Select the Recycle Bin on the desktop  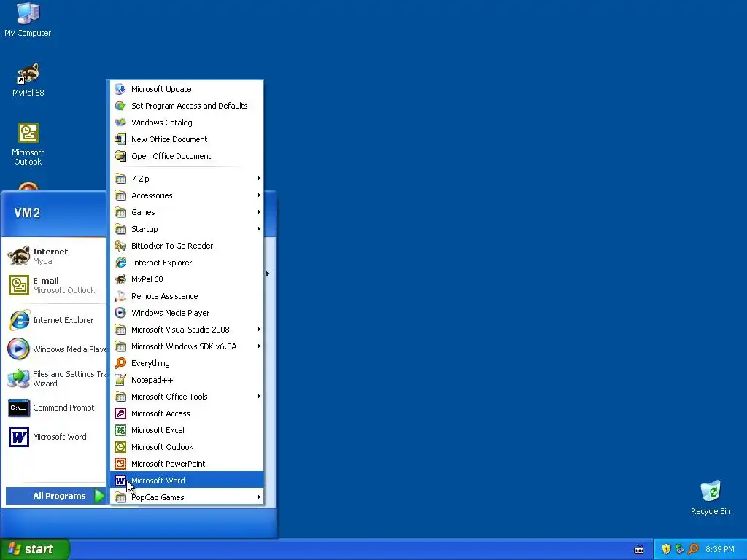(x=711, y=498)
